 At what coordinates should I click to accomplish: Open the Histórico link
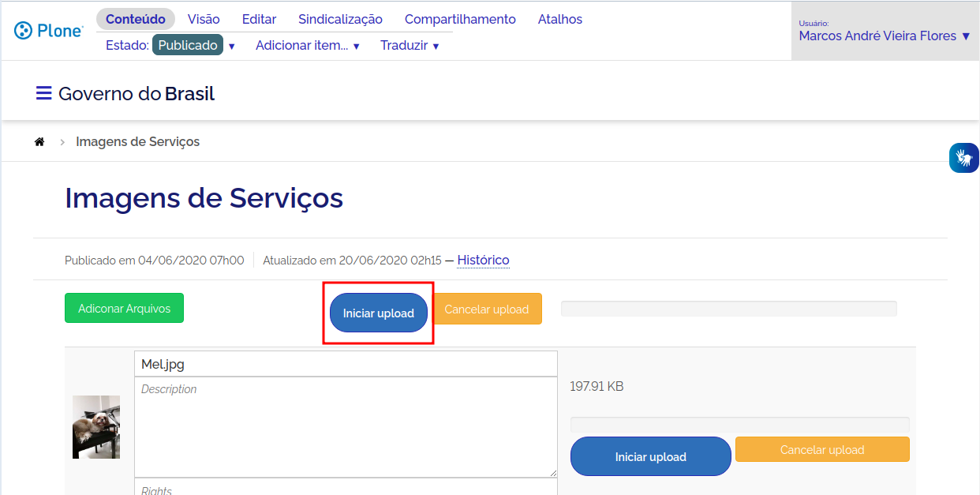[483, 260]
